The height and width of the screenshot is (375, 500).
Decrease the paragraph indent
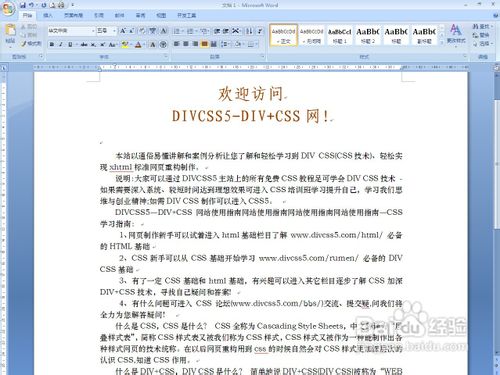217,31
